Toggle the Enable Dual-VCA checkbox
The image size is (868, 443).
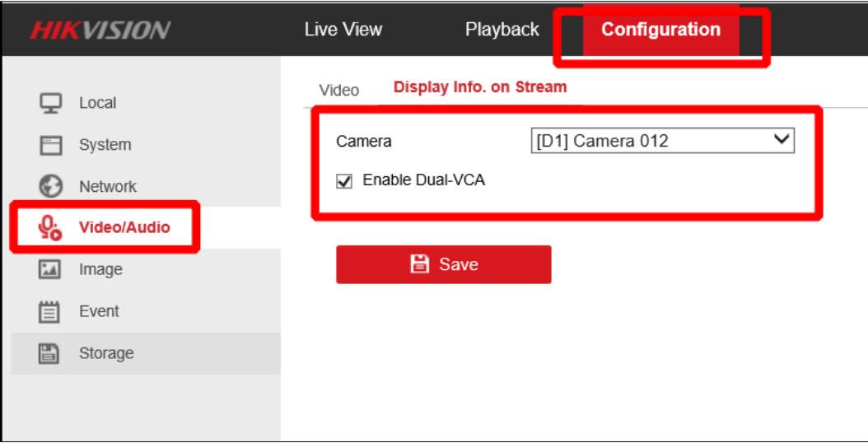pos(344,181)
